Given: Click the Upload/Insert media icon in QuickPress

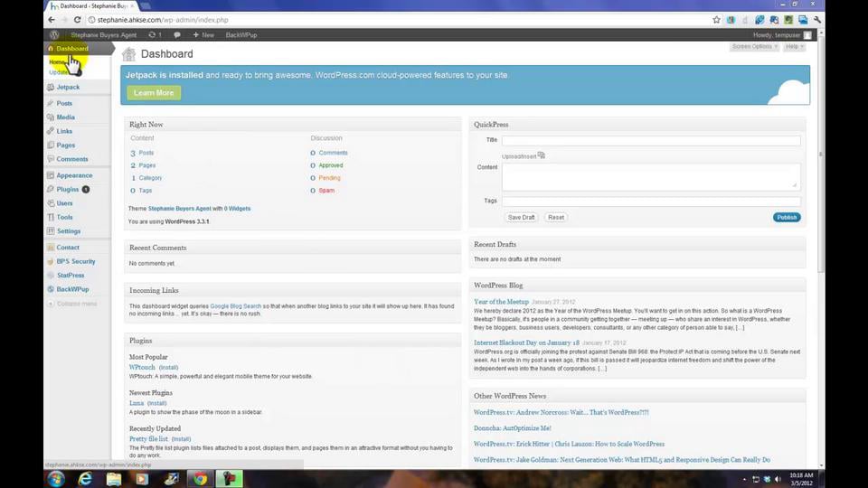Looking at the screenshot, I should (x=542, y=155).
